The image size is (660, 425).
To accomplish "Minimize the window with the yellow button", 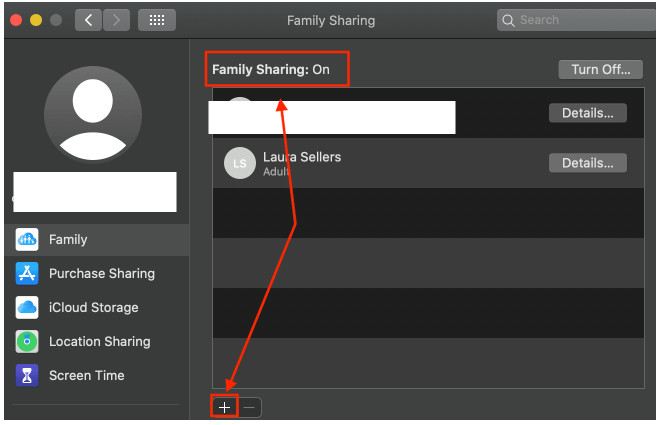I will pos(37,20).
